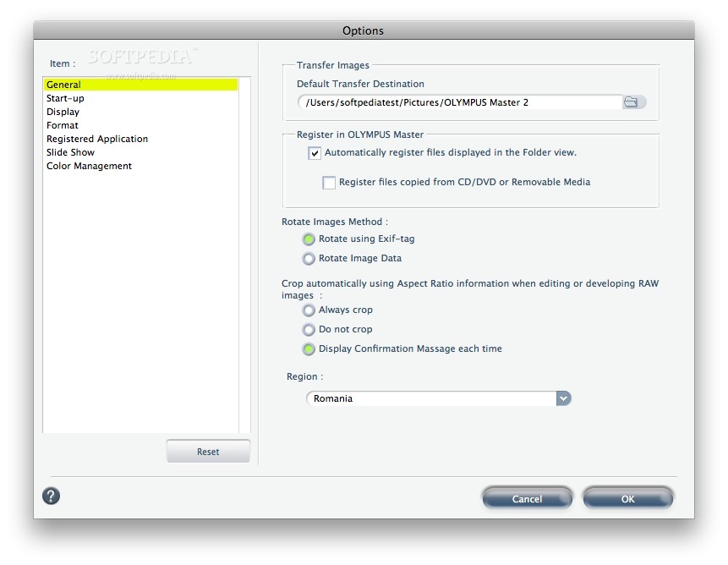The image size is (728, 565).
Task: Select Always crop for RAW images
Action: pos(309,310)
